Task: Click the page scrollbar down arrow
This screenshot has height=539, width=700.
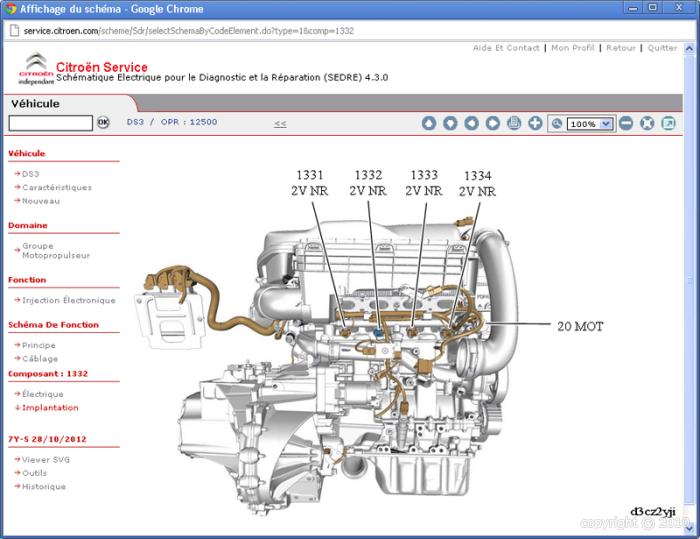Action: (x=689, y=528)
